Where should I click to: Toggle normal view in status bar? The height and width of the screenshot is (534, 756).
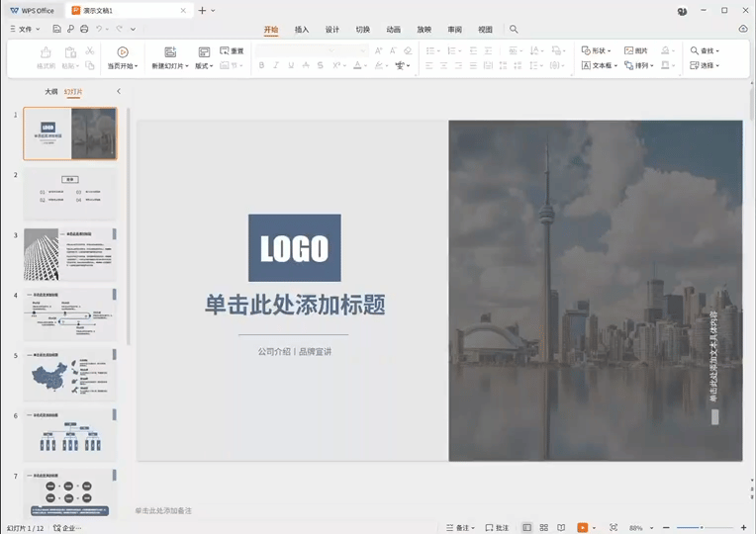[527, 528]
